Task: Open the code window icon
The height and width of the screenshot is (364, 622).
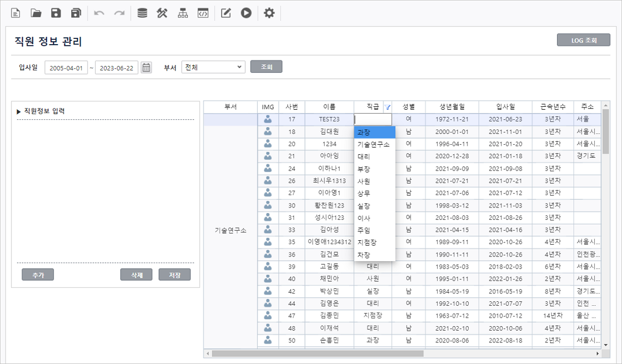Action: [202, 13]
